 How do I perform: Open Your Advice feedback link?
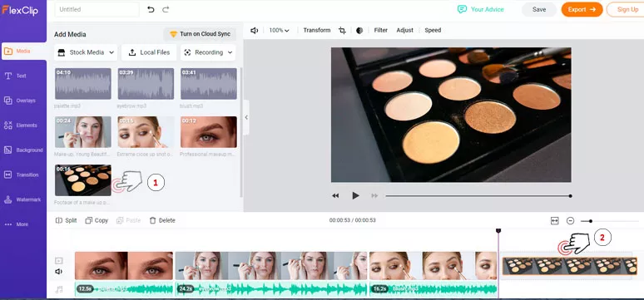click(x=481, y=9)
